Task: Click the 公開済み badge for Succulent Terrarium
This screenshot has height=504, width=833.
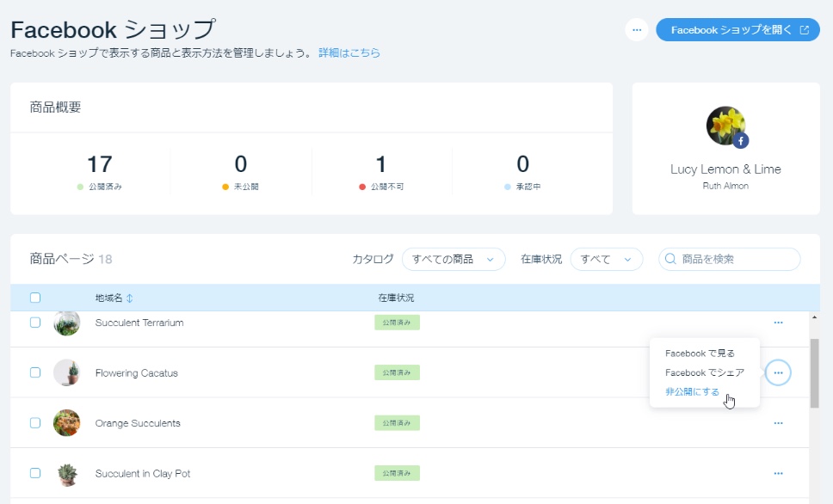Action: pos(397,323)
